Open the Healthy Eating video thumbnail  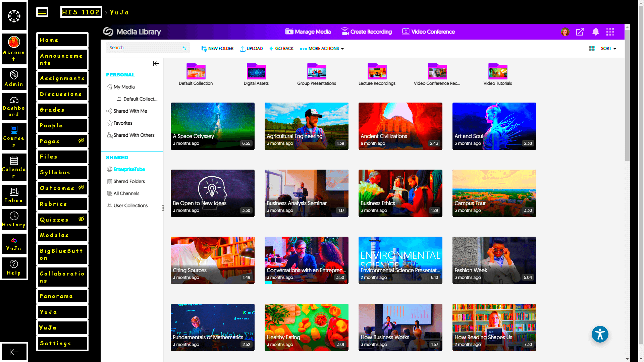pos(307,327)
